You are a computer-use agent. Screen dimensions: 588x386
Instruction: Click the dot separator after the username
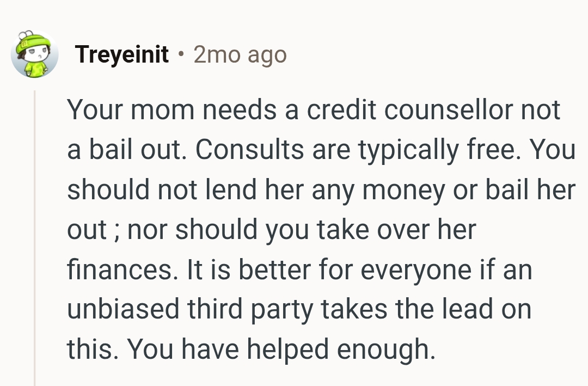pos(181,54)
